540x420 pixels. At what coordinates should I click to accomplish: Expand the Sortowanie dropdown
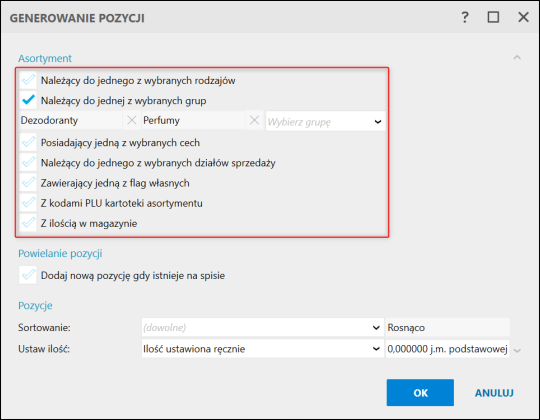(262, 327)
